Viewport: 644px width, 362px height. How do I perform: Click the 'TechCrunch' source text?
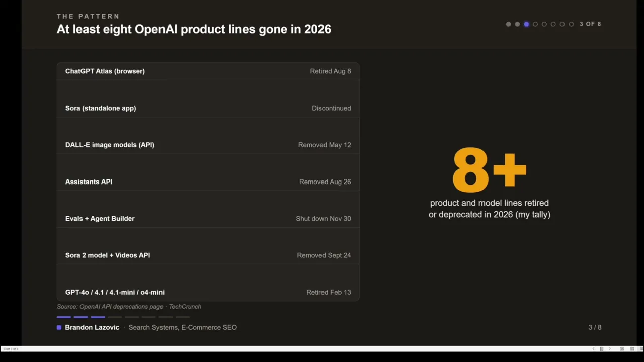(185, 307)
